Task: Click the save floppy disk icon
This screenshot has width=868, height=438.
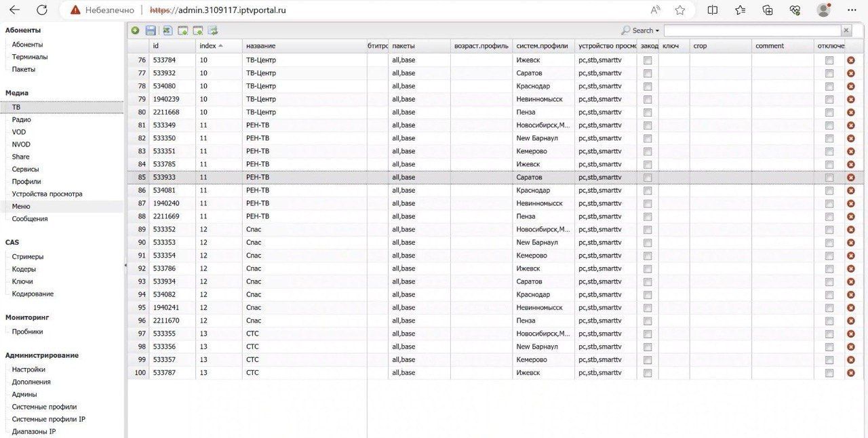Action: click(x=151, y=31)
